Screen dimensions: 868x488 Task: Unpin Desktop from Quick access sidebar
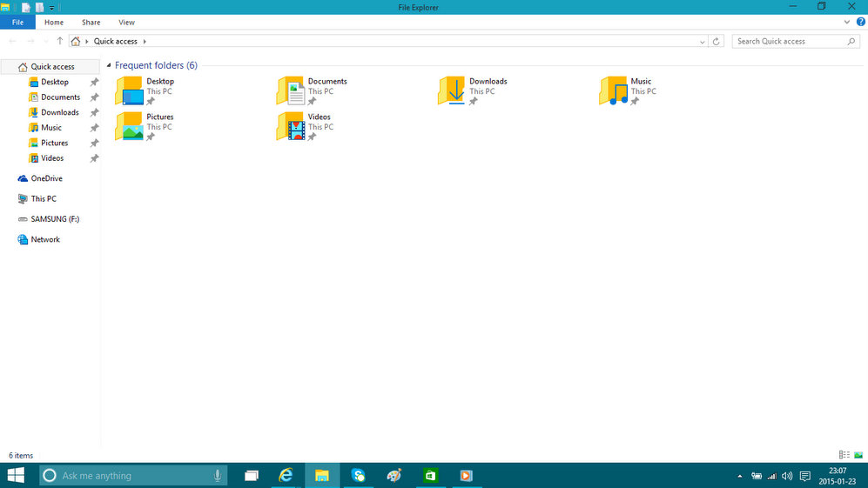pyautogui.click(x=94, y=82)
